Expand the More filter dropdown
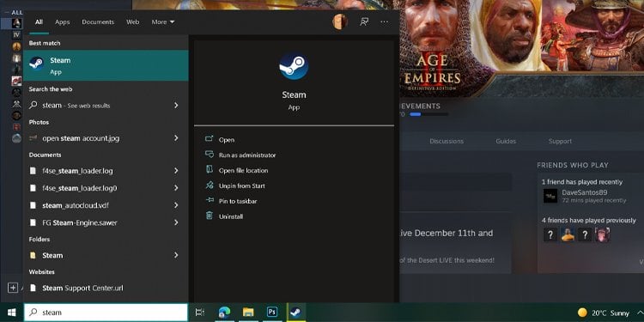The height and width of the screenshot is (322, 644). pyautogui.click(x=163, y=21)
